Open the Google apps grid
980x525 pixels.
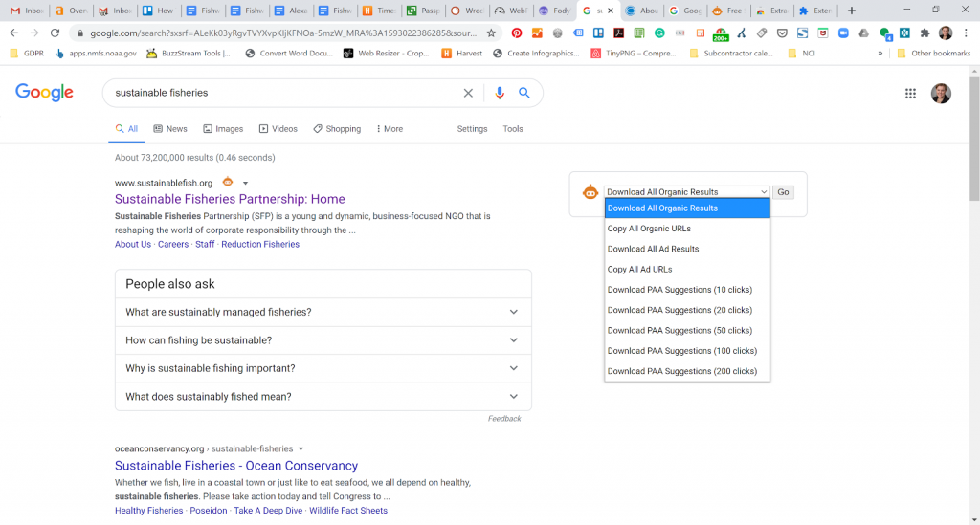point(911,94)
